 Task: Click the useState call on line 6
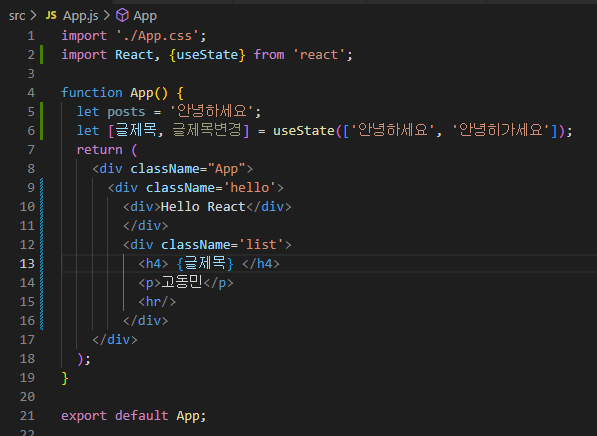[304, 131]
